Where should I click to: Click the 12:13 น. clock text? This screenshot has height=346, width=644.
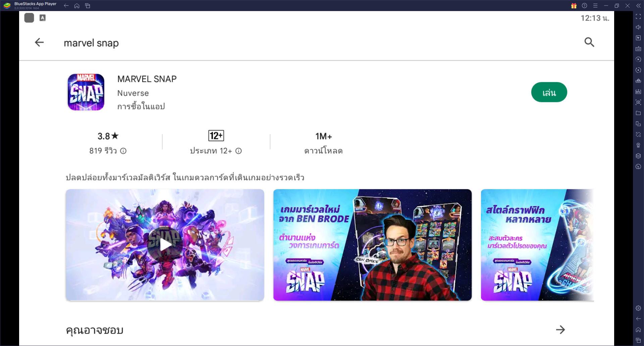point(595,18)
